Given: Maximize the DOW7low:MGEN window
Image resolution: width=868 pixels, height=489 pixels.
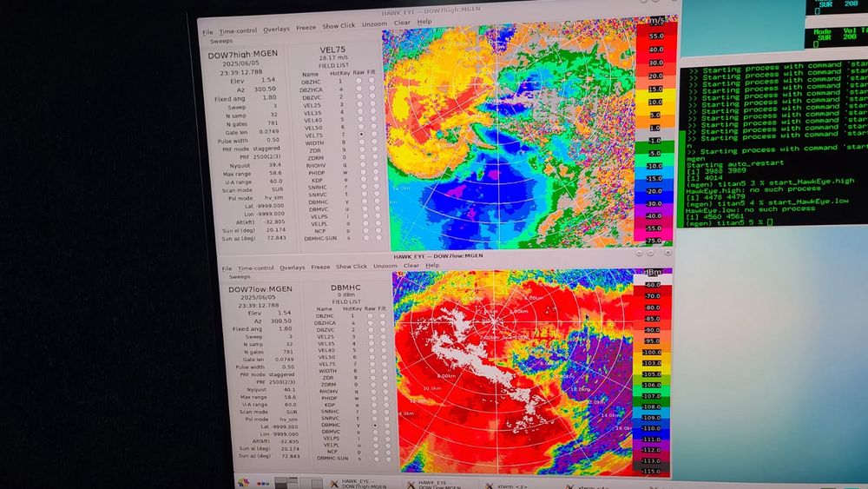Looking at the screenshot, I should click(x=651, y=253).
